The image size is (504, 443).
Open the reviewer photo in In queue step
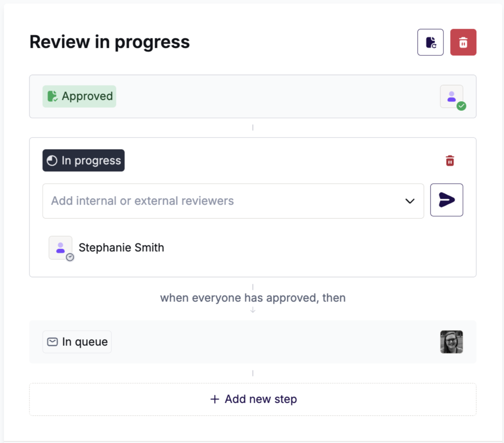[451, 342]
